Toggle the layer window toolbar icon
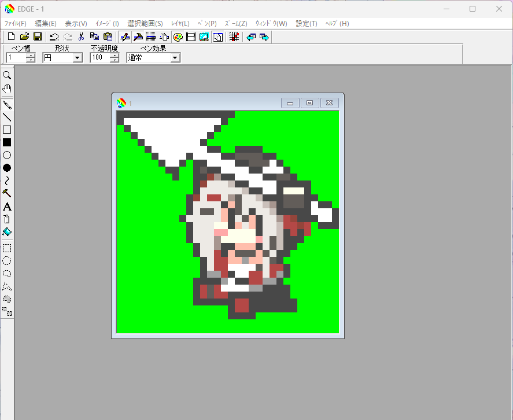The width and height of the screenshot is (513, 420). click(218, 37)
